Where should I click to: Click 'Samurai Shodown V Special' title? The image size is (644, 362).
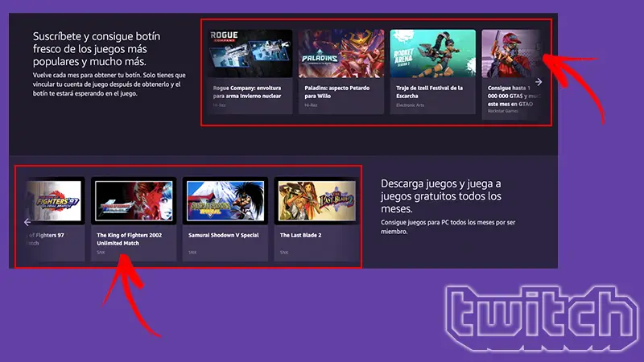[224, 235]
